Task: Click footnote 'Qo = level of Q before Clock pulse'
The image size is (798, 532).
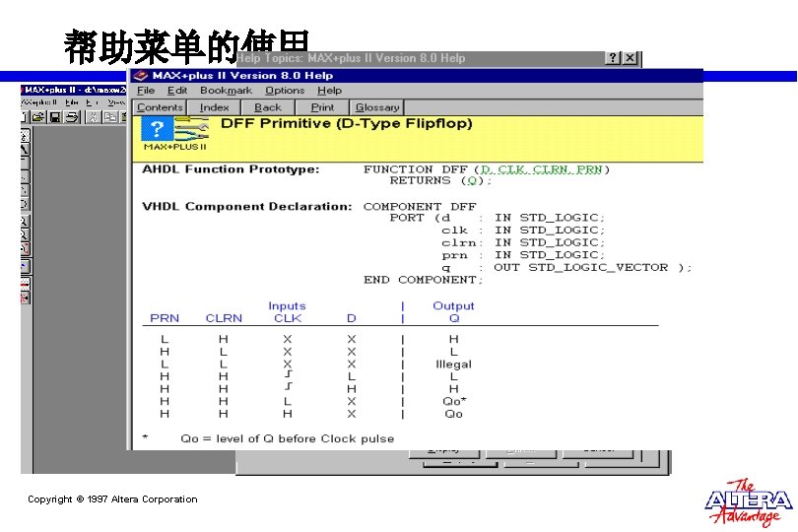Action: coord(287,438)
